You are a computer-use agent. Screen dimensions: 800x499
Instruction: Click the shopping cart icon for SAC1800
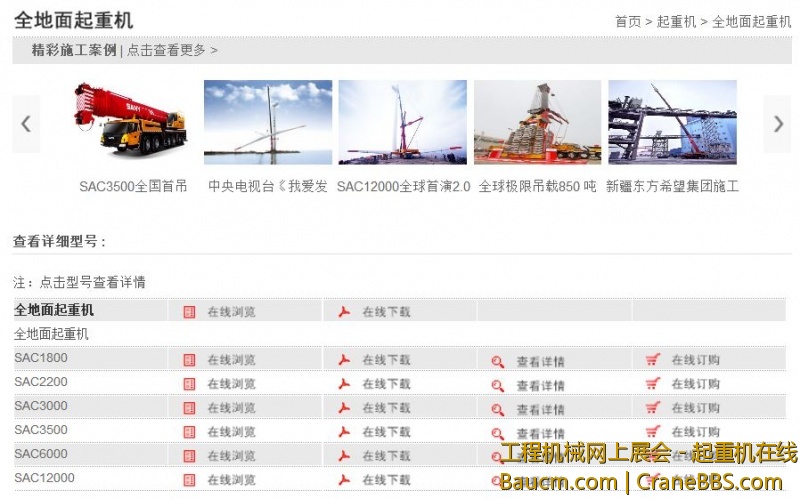[653, 360]
